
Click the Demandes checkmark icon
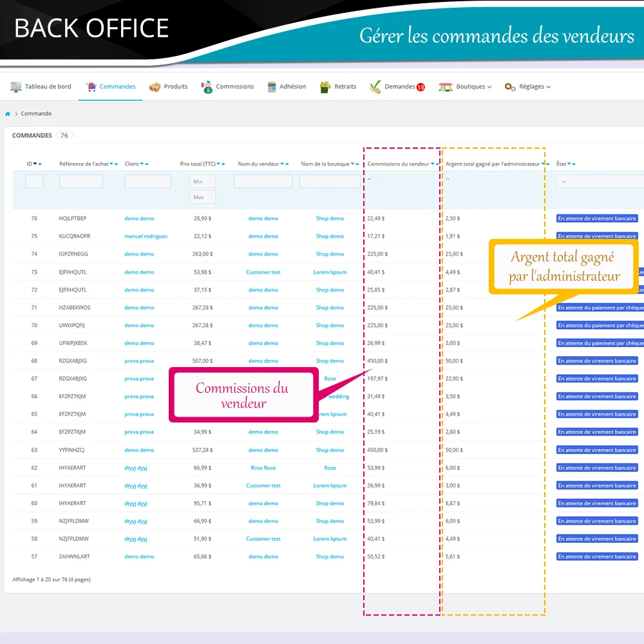[375, 87]
